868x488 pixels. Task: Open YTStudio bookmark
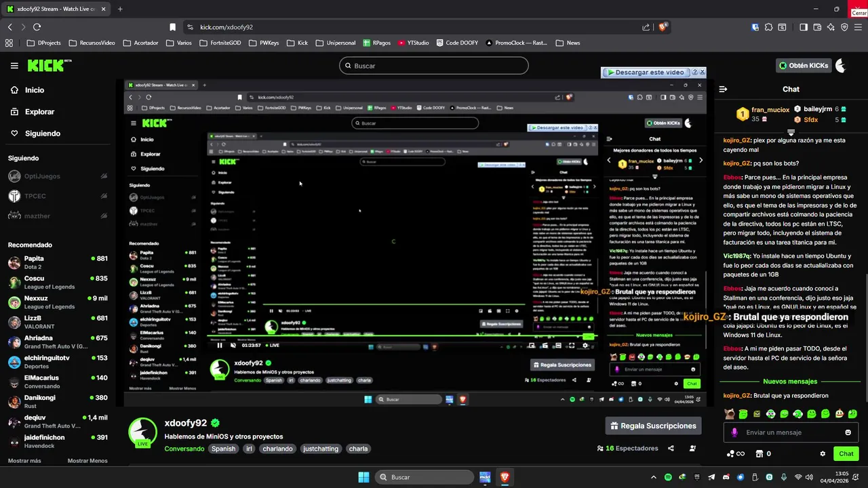(413, 43)
